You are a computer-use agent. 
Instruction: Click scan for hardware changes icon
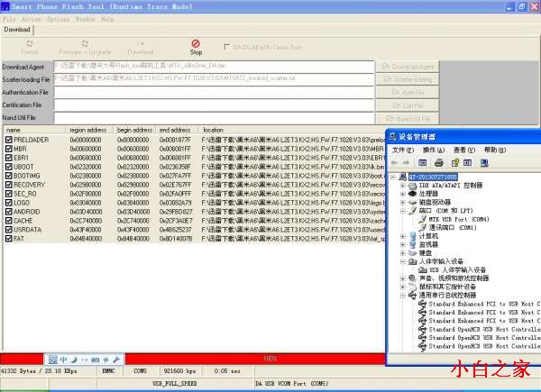coord(484,162)
